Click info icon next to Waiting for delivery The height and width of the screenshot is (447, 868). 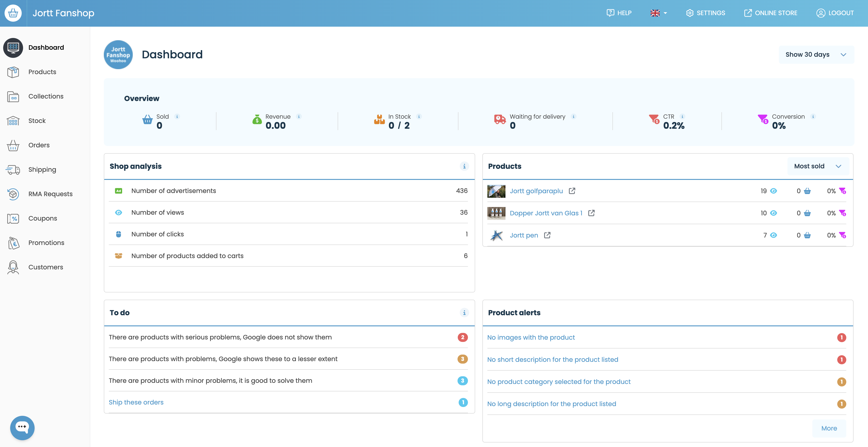click(574, 116)
